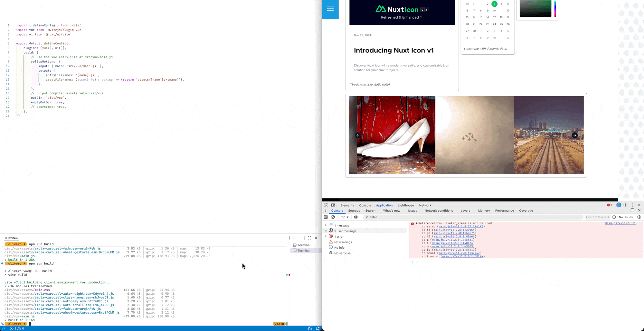This screenshot has height=331, width=644.
Task: Open the Custom levels dropdown
Action: pyautogui.click(x=597, y=217)
